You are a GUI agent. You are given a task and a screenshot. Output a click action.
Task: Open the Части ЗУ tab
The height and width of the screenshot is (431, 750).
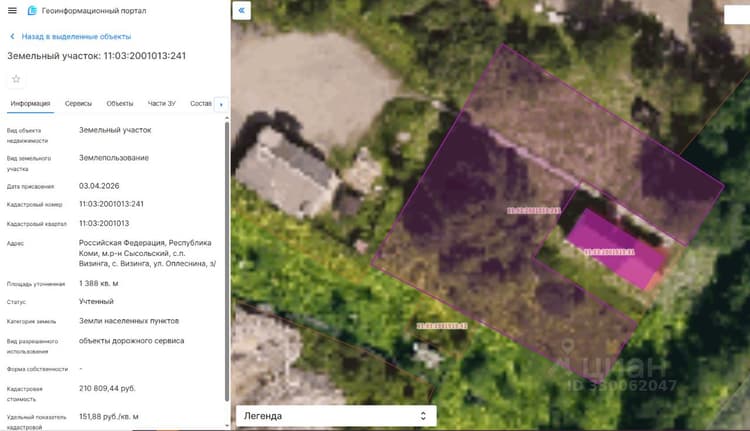(x=162, y=103)
